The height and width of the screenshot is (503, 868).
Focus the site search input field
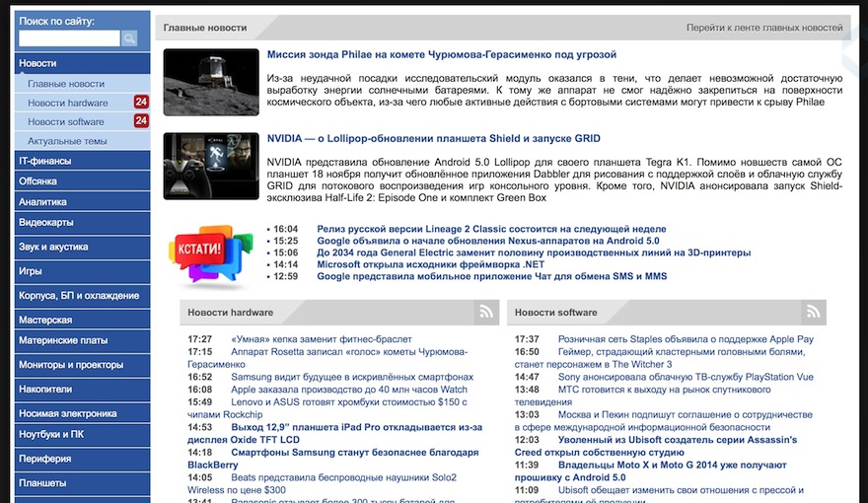point(69,38)
